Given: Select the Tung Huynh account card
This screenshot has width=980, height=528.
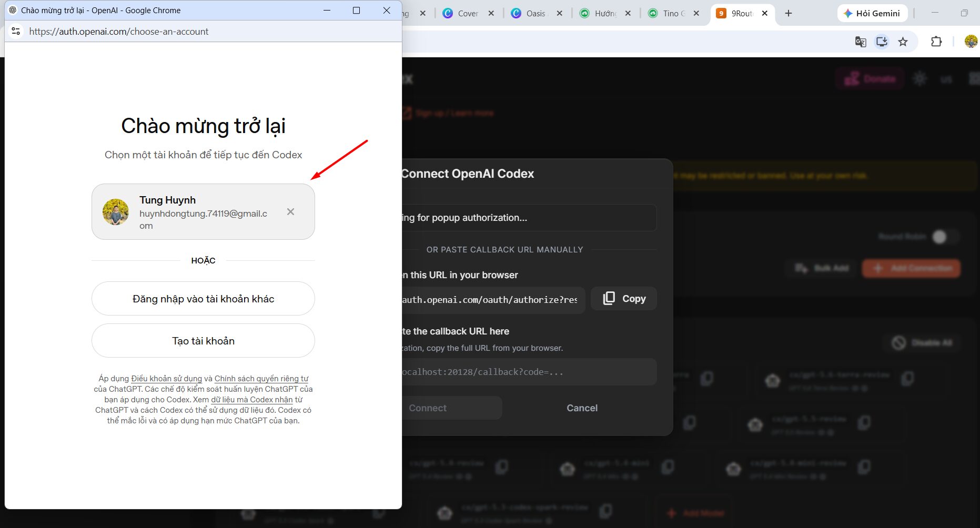Looking at the screenshot, I should click(203, 212).
